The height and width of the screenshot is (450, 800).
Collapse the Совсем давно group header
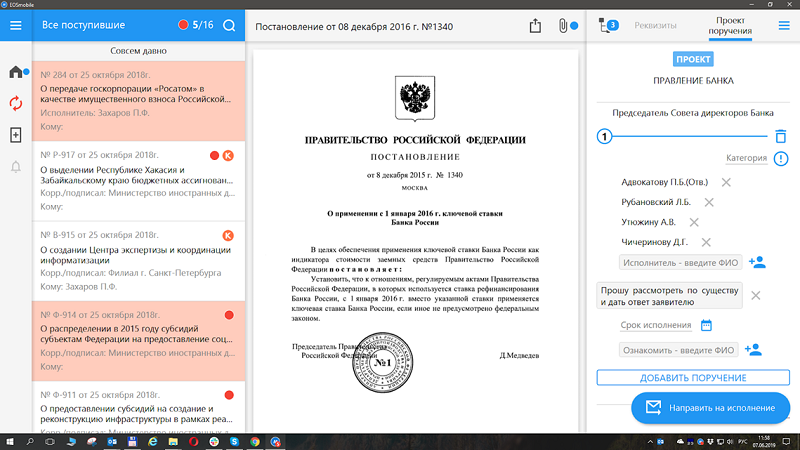click(138, 51)
